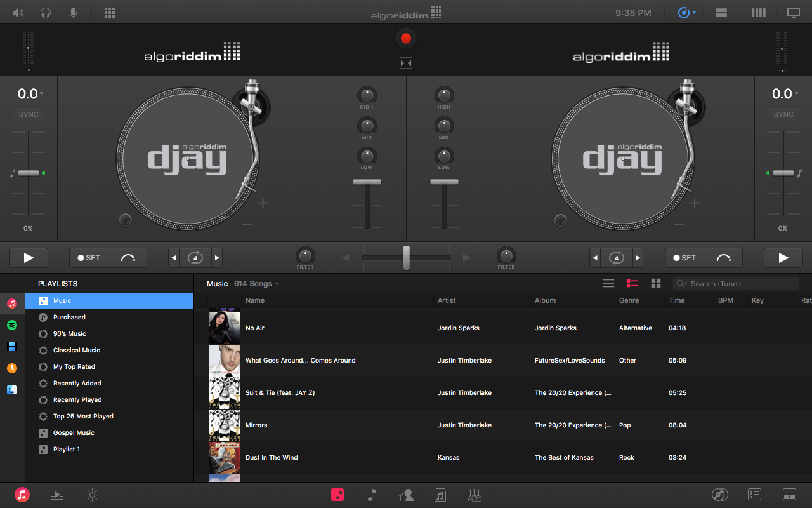This screenshot has height=508, width=812.
Task: Open the 90's Music playlist
Action: point(109,334)
